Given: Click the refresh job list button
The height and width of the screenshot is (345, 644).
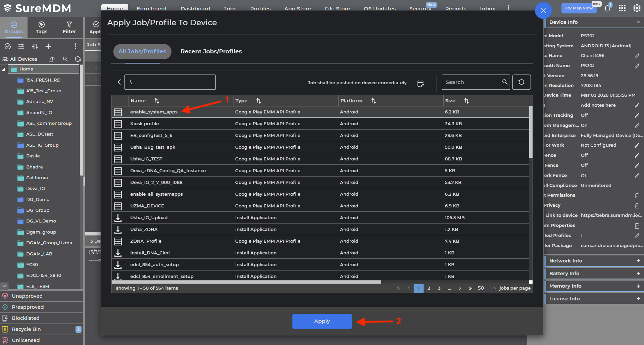Looking at the screenshot, I should point(521,82).
